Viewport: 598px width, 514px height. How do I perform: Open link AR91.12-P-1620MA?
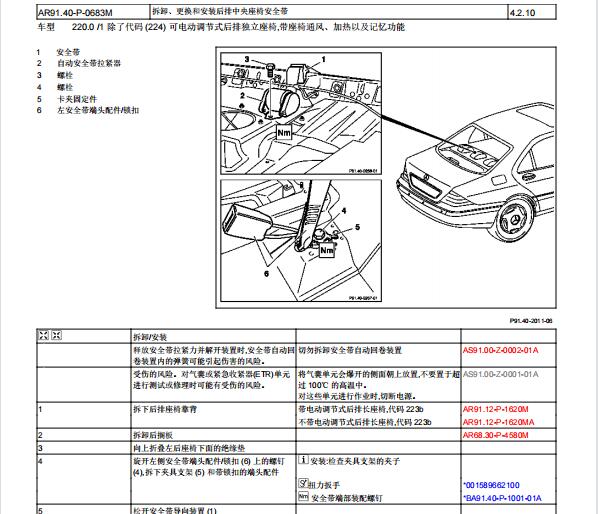pos(498,422)
